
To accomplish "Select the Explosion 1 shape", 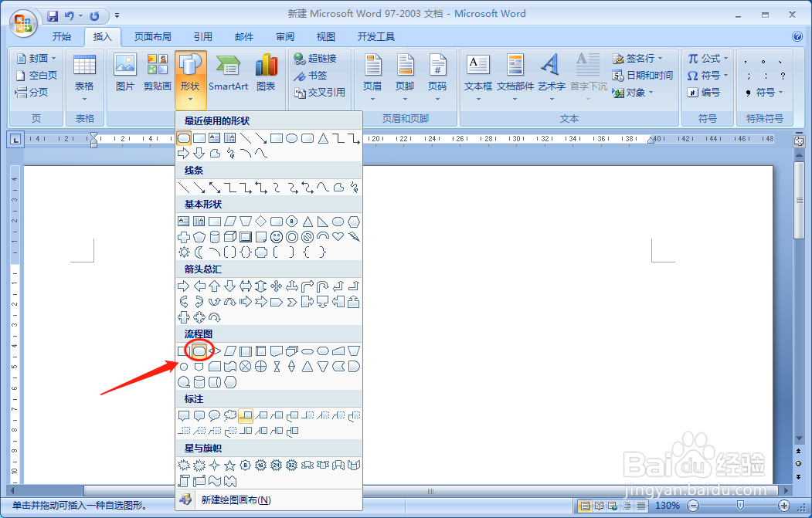I will (x=184, y=466).
